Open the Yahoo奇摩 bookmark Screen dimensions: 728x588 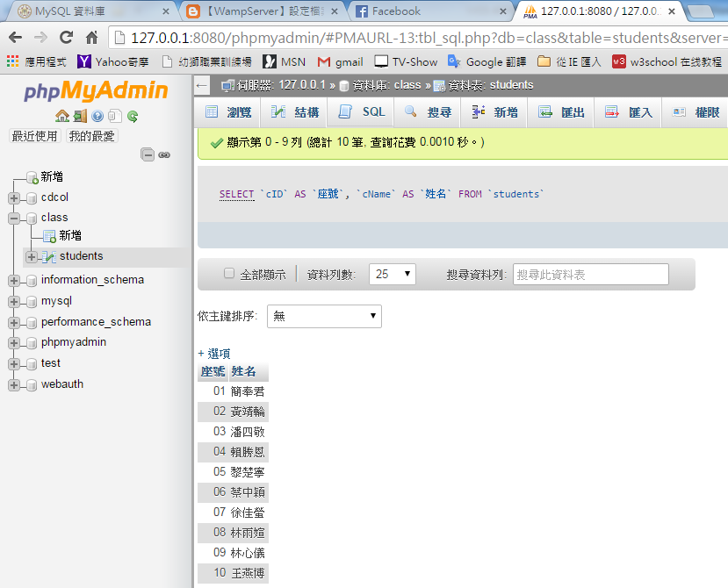112,61
